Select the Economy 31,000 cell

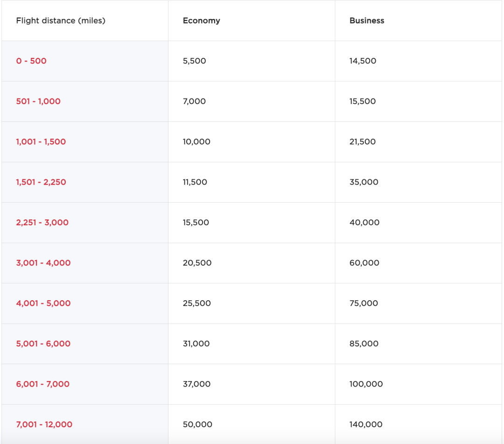[x=196, y=344]
